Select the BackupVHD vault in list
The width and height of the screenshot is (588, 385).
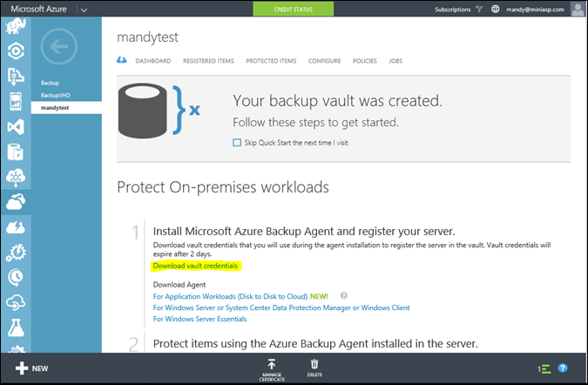pos(54,95)
